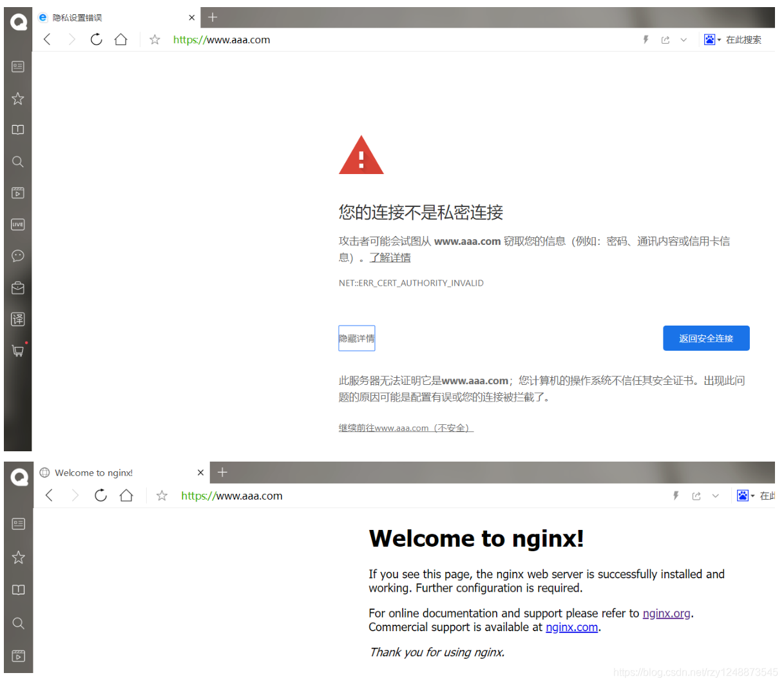Click search field labeled 在此搜索
The width and height of the screenshot is (784, 684).
(x=743, y=39)
